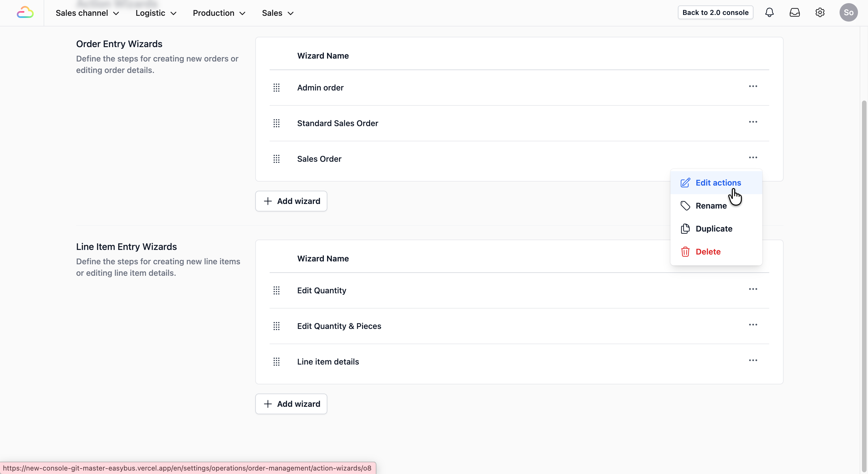Grab the Admin order drag handle
This screenshot has width=868, height=474.
276,88
